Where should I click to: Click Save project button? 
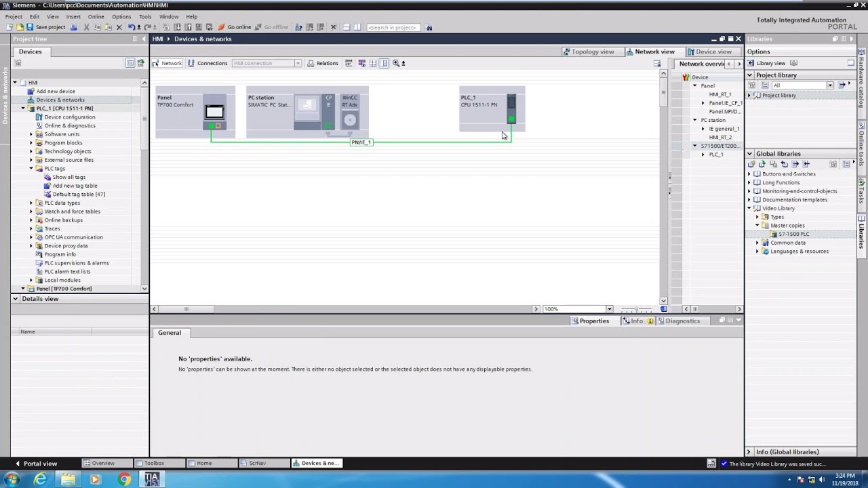[x=46, y=27]
